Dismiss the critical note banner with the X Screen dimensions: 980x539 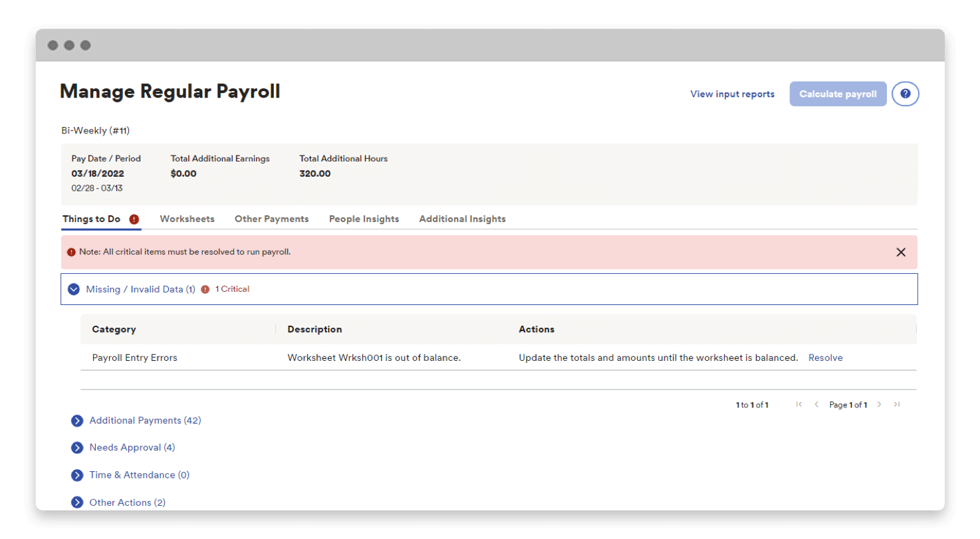[x=902, y=252]
